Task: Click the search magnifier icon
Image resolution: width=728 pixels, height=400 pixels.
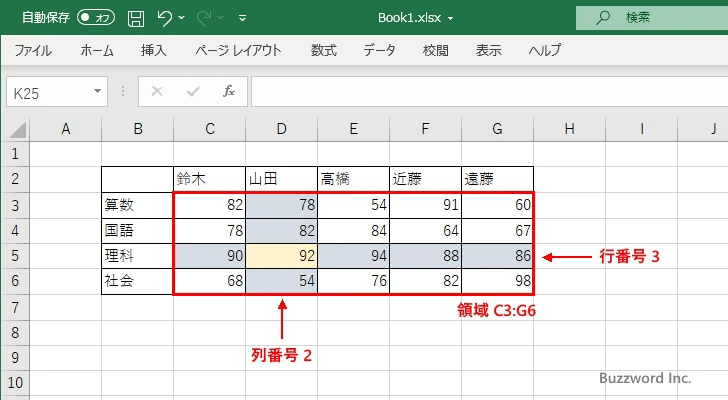Action: click(x=603, y=17)
